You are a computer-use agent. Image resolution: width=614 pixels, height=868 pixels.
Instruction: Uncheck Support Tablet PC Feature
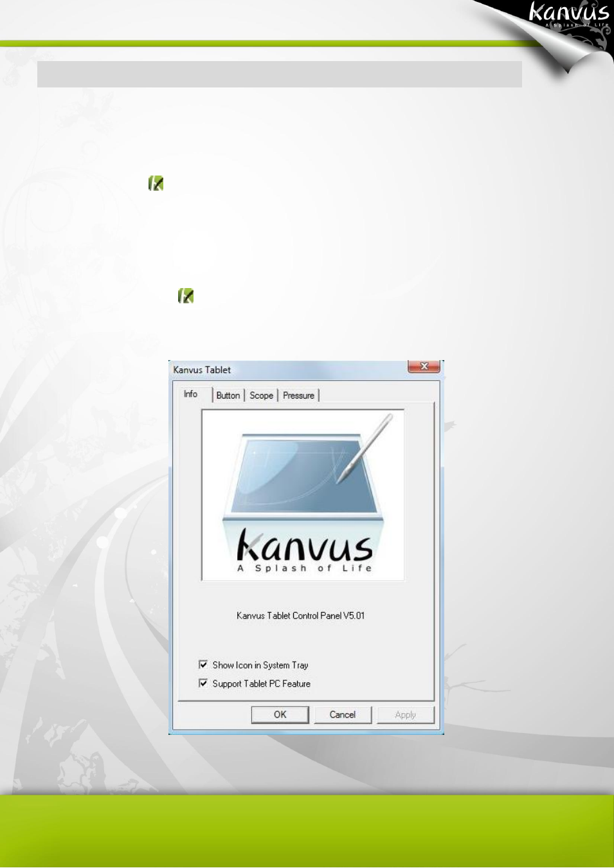203,683
